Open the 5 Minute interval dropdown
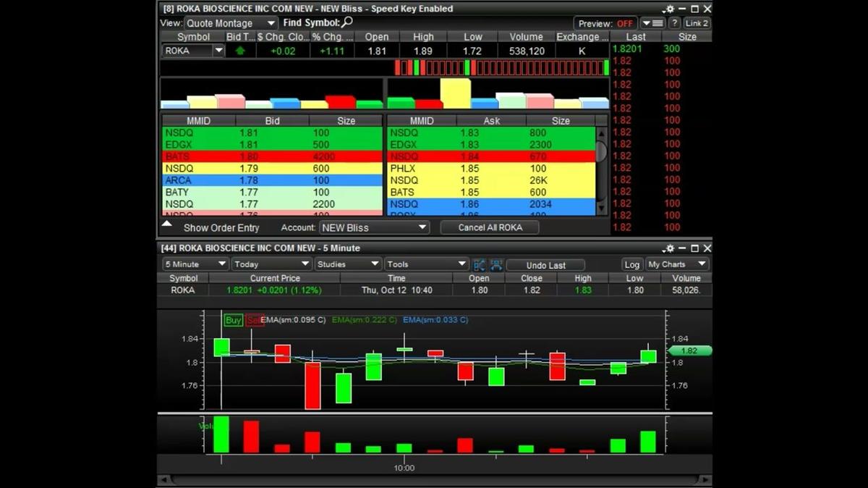This screenshot has width=868, height=488. 195,264
